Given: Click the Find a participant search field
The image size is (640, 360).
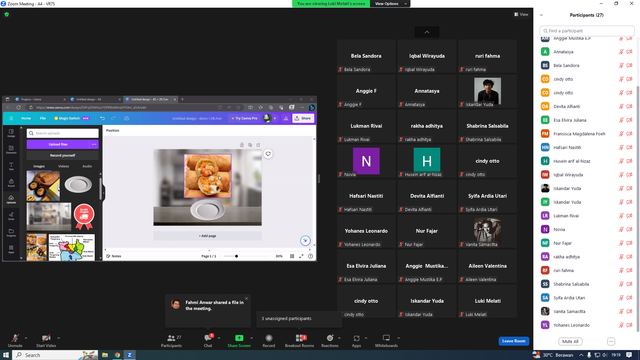Looking at the screenshot, I should coord(587,31).
